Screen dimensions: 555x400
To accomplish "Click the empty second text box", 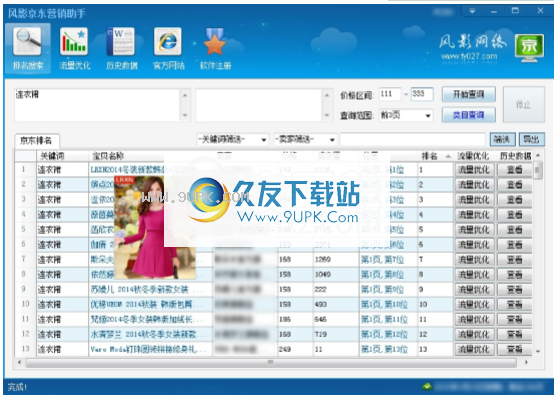I will 258,105.
